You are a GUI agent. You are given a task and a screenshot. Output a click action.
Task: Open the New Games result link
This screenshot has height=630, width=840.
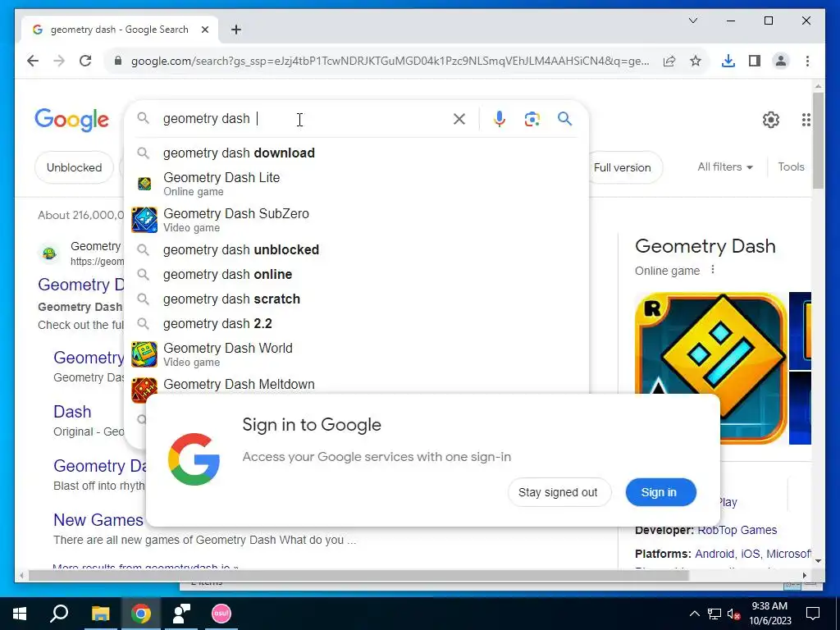click(98, 519)
